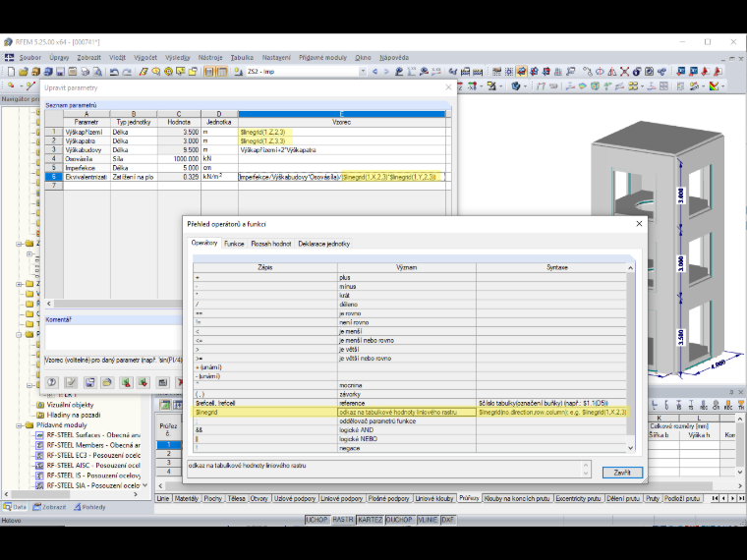Image resolution: width=747 pixels, height=560 pixels.
Task: Click the save diskette icon in Upravit parametry dialog
Action: point(89,382)
